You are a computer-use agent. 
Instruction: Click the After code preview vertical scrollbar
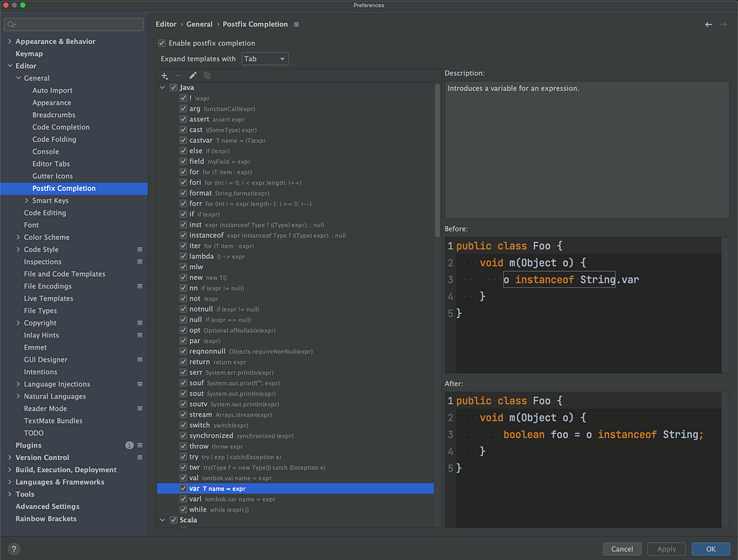click(725, 460)
